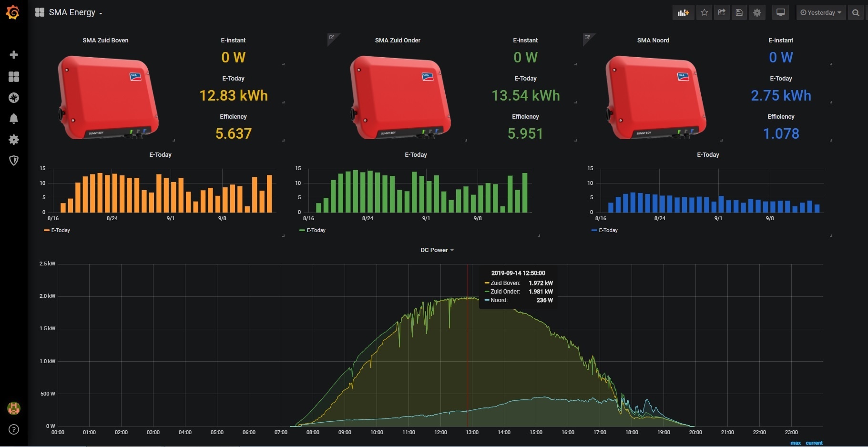Click the tooltip value 1.981 kW
This screenshot has height=447, width=868.
pos(541,292)
